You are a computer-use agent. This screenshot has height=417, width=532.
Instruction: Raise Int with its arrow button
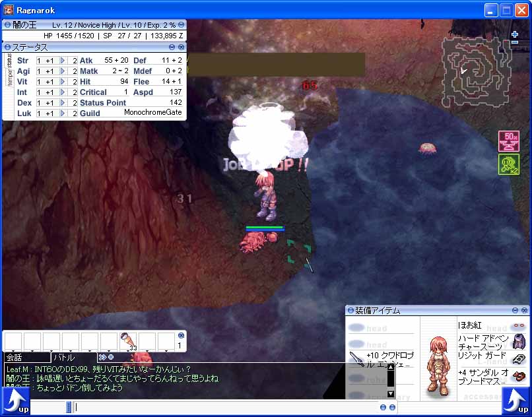(63, 92)
